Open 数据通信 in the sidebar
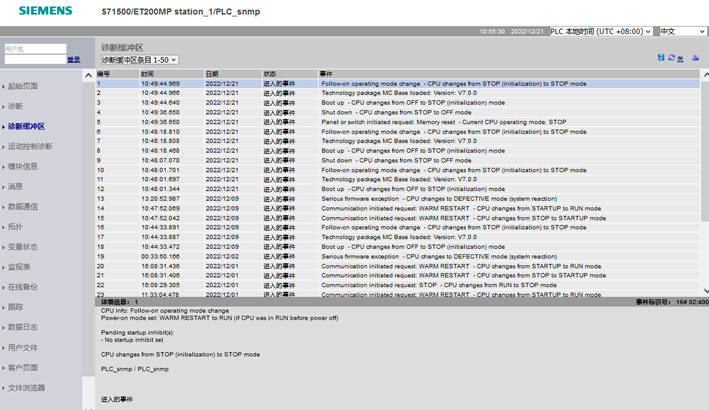 click(23, 207)
